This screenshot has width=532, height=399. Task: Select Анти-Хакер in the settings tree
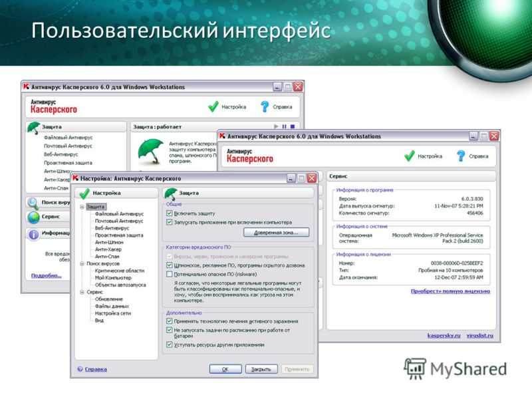pos(108,249)
